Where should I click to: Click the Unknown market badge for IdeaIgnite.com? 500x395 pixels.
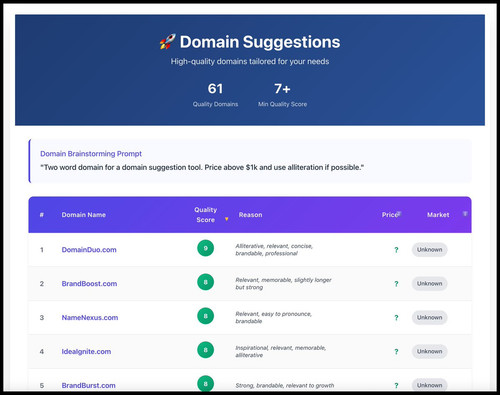point(429,352)
